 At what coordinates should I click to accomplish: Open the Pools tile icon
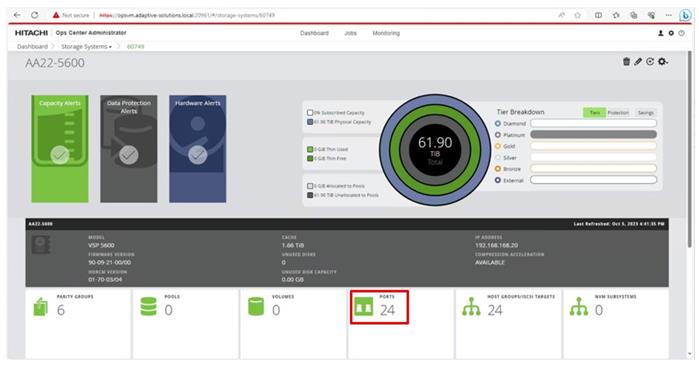pyautogui.click(x=148, y=307)
